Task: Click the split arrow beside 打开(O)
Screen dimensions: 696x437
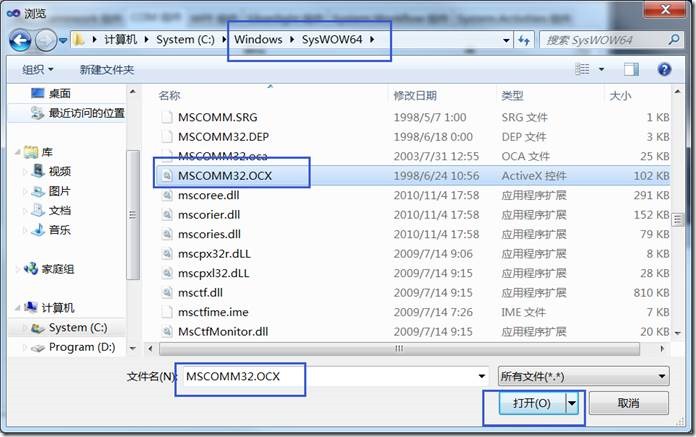Action: pyautogui.click(x=572, y=403)
